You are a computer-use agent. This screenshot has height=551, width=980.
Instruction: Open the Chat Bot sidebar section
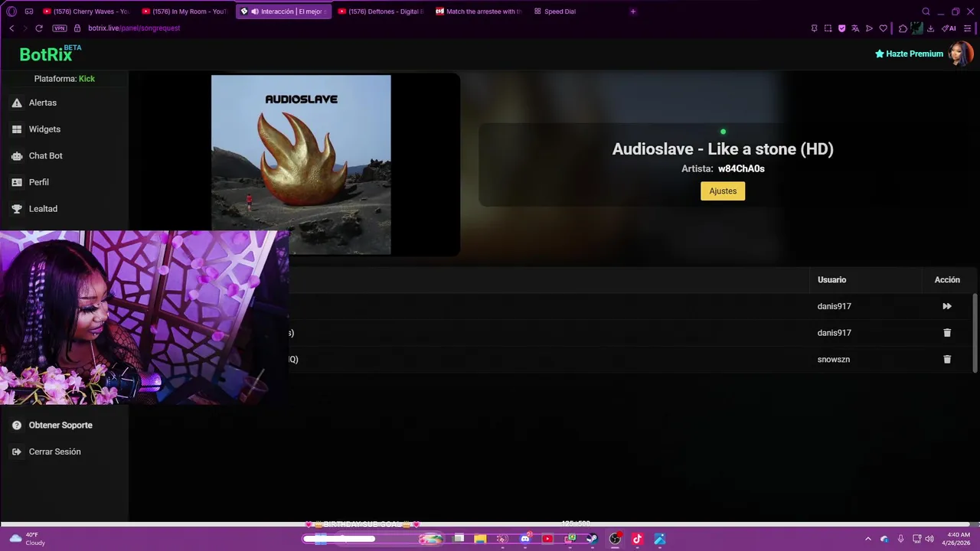click(45, 155)
